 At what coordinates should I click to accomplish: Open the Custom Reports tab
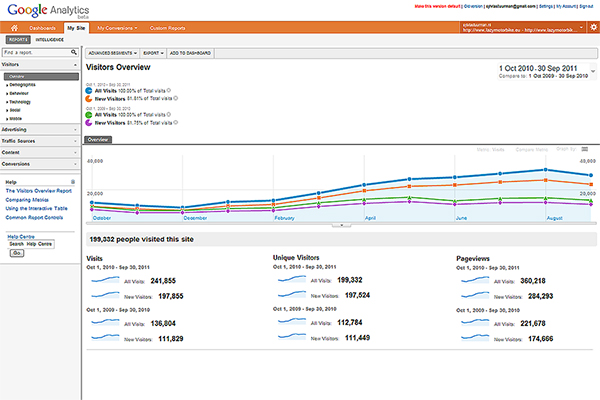pos(167,28)
